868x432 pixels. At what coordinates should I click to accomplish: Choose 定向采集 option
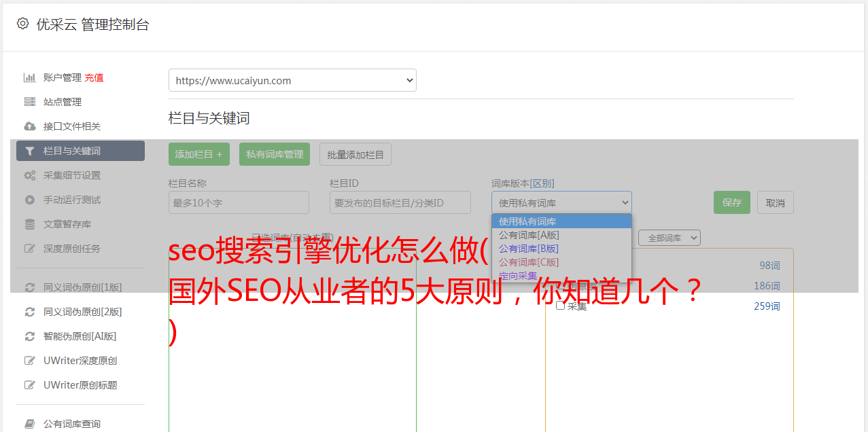click(x=561, y=276)
